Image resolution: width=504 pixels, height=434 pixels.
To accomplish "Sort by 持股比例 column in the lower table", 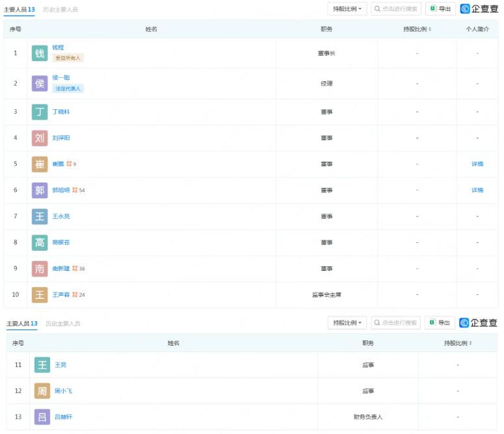I will tap(458, 343).
